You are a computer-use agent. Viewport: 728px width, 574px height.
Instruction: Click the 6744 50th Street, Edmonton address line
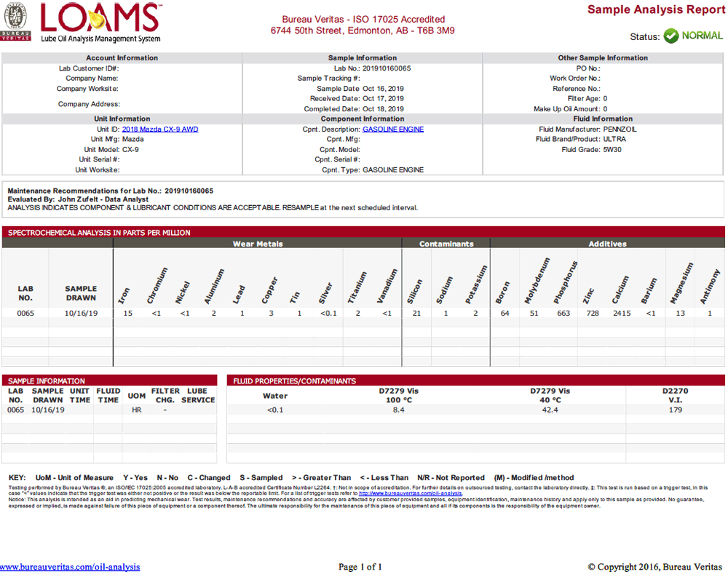363,31
